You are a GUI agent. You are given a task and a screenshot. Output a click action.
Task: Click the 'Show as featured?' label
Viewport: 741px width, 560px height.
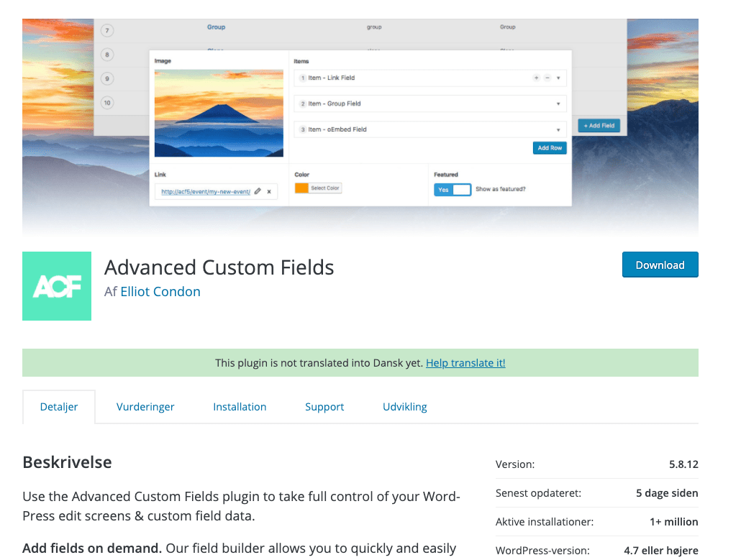point(501,189)
